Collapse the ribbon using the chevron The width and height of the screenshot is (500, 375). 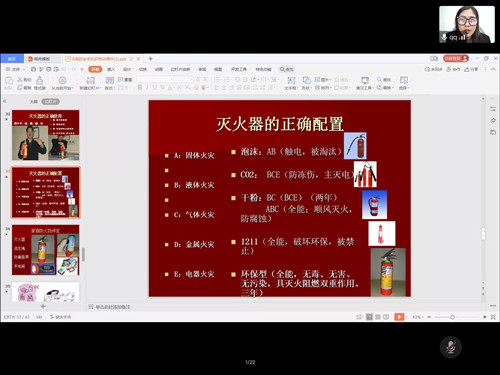[x=494, y=69]
